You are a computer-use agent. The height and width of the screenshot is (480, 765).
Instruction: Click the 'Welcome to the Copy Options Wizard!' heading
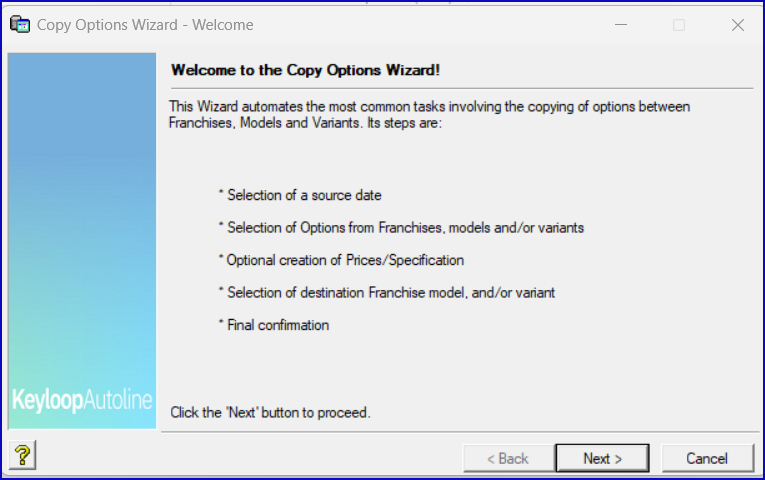tap(305, 70)
